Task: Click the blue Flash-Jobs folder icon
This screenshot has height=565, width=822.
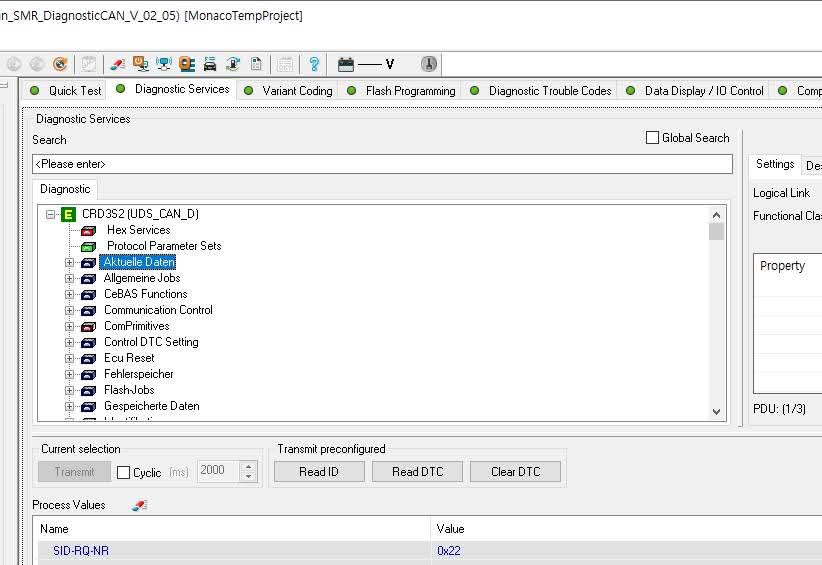Action: pyautogui.click(x=89, y=390)
